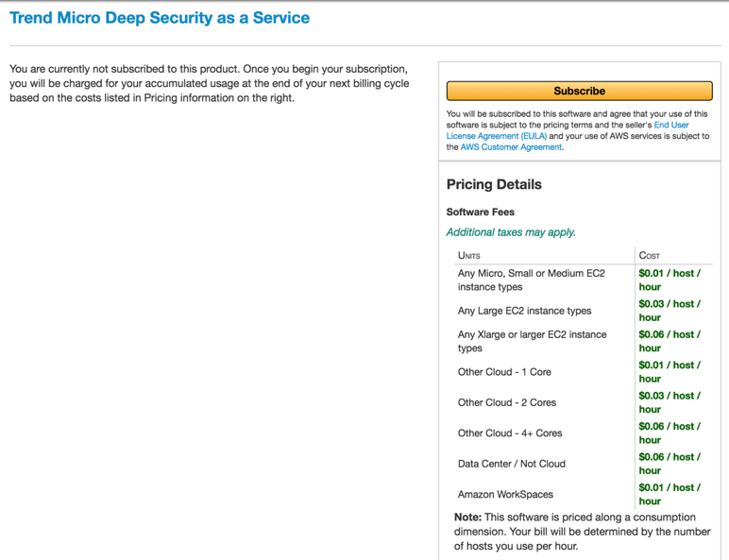Click the Xlarge or larger EC2 instance row
Viewport: 729px width, 560px height.
533,341
